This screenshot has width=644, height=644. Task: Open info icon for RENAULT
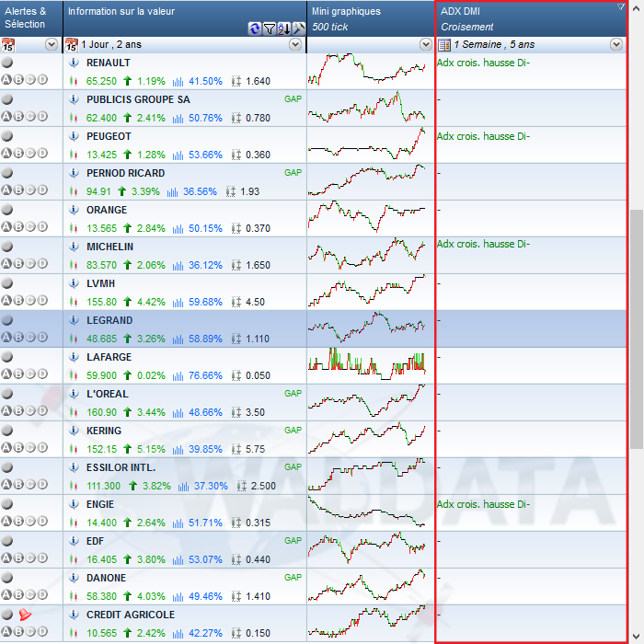pyautogui.click(x=74, y=63)
